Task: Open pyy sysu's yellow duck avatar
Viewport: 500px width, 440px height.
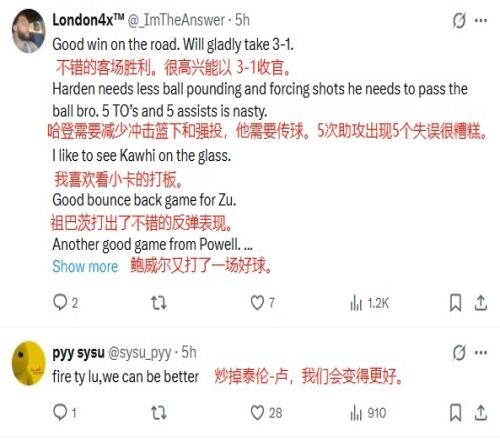Action: [28, 363]
